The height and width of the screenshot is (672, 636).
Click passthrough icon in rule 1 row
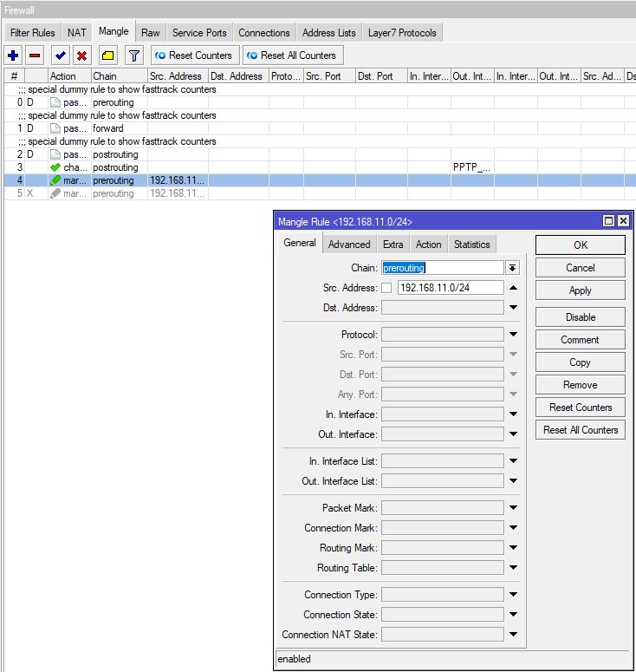55,128
